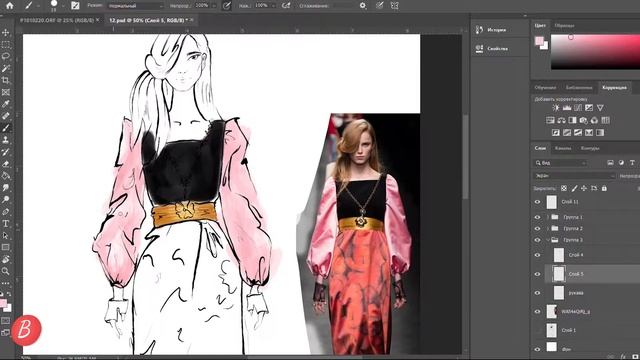The image size is (640, 360).
Task: Go to the Home screen icon
Action: pos(9,6)
